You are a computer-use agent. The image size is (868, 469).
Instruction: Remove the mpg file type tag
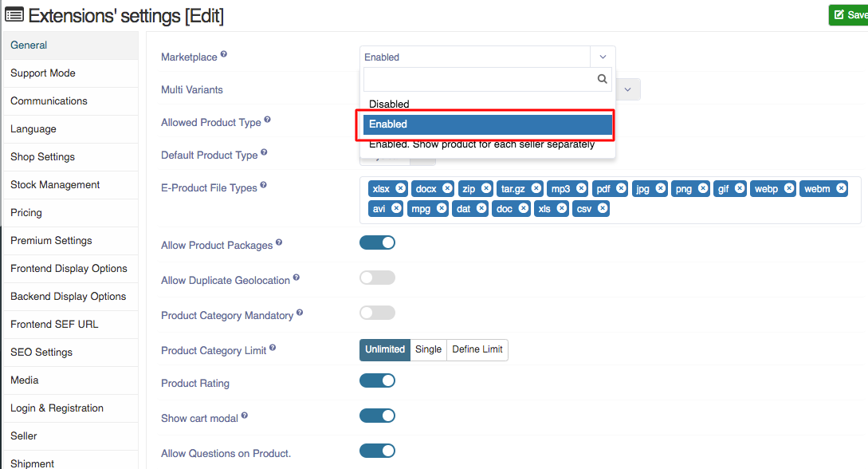442,208
